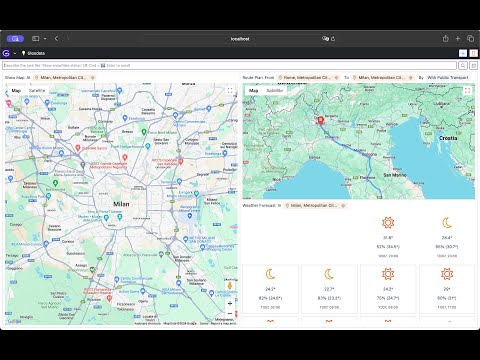
Task: Click the Croatia label on route map
Action: click(448, 138)
